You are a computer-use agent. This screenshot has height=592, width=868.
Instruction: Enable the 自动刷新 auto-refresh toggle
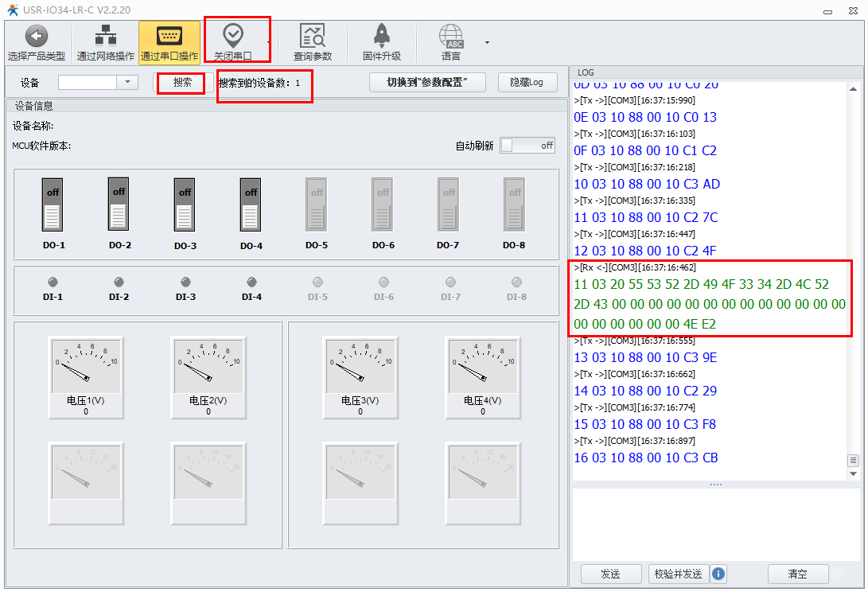[x=527, y=146]
